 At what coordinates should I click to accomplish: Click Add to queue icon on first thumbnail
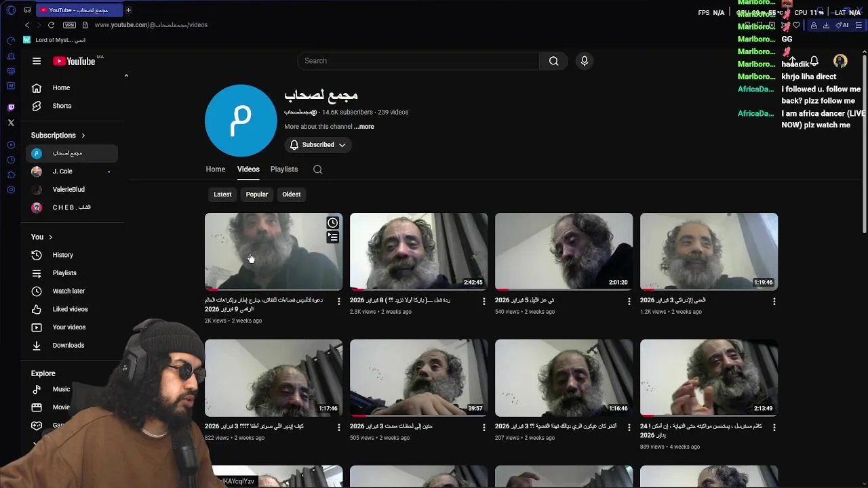click(x=332, y=237)
